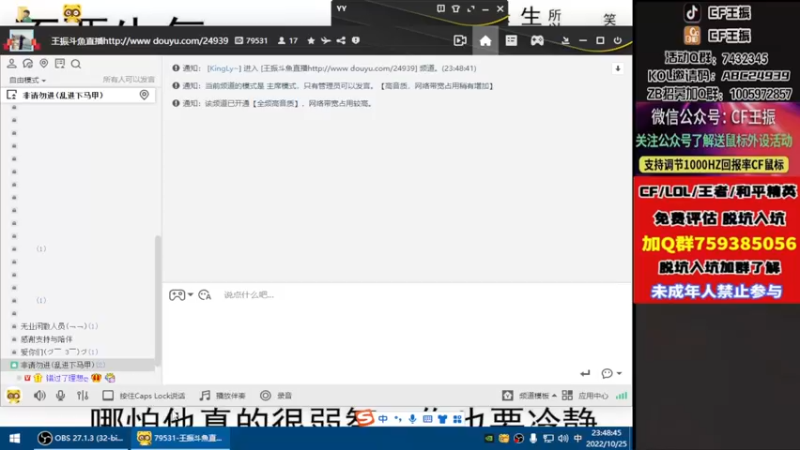Open the skin shirt icon in small YY window
The width and height of the screenshot is (800, 450).
point(456,9)
